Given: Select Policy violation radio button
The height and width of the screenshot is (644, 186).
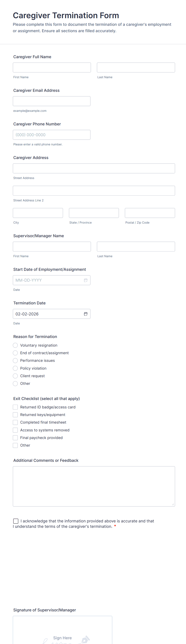Looking at the screenshot, I should click(15, 368).
